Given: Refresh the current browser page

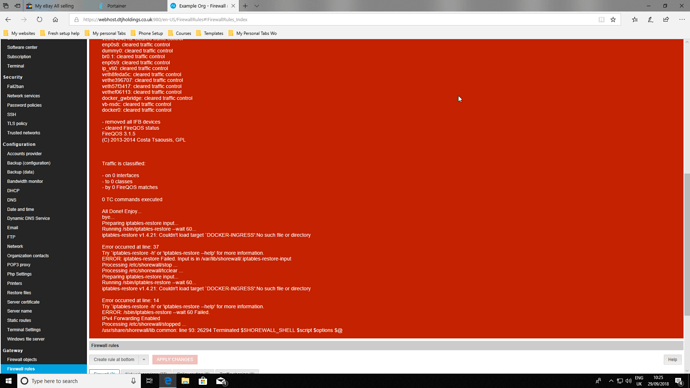Looking at the screenshot, I should click(x=39, y=19).
